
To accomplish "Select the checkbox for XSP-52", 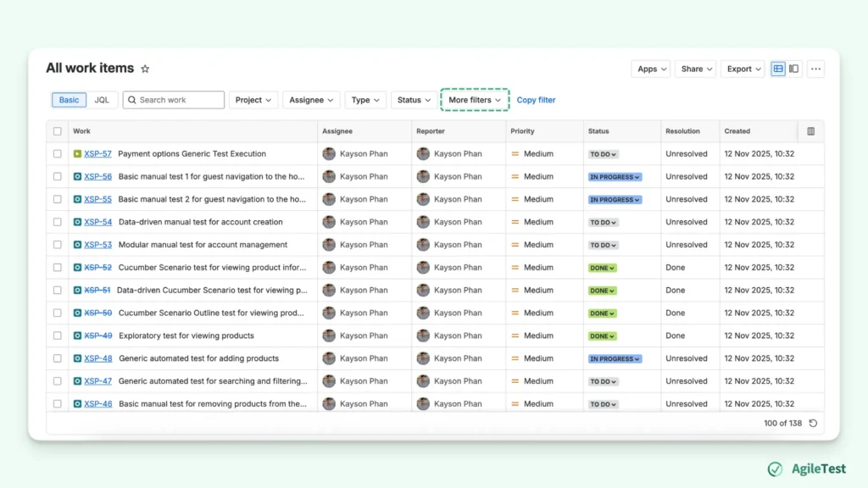I will point(58,267).
